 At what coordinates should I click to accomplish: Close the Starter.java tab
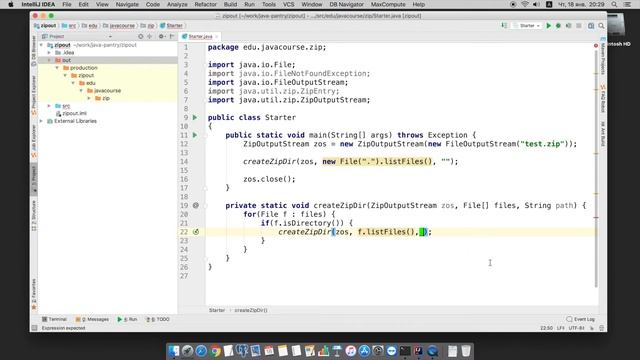(217, 37)
